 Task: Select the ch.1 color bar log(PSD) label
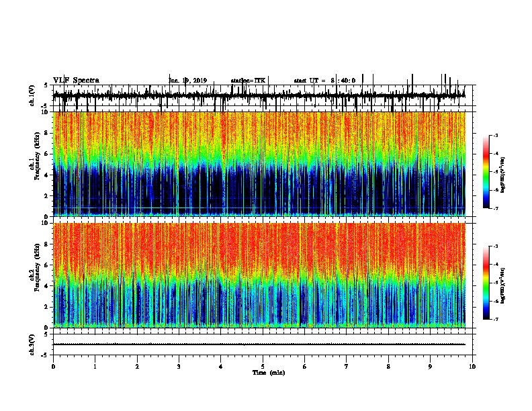(x=502, y=175)
